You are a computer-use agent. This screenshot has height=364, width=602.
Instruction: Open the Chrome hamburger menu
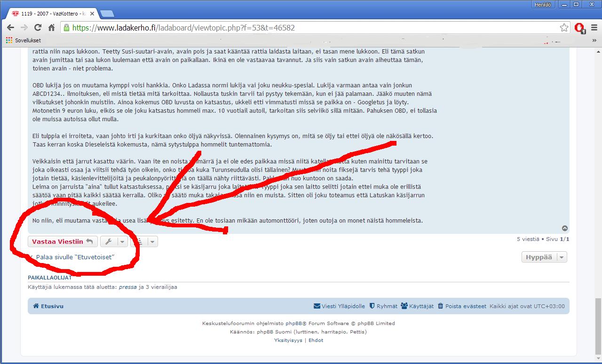click(594, 28)
